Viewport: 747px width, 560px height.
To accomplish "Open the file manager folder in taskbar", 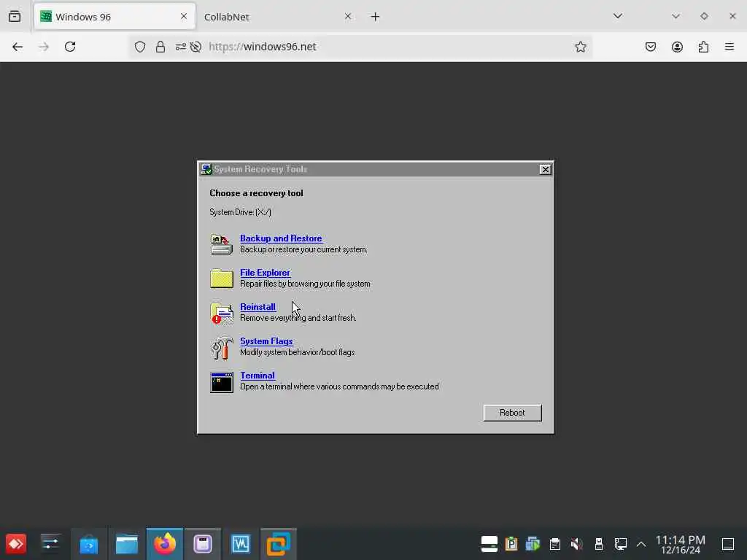I will tap(127, 544).
